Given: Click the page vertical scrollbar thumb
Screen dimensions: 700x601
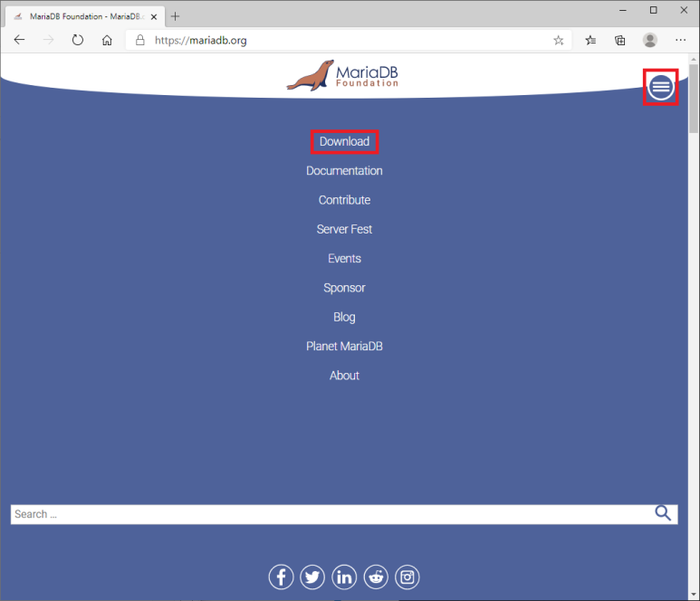Looking at the screenshot, I should [x=694, y=98].
